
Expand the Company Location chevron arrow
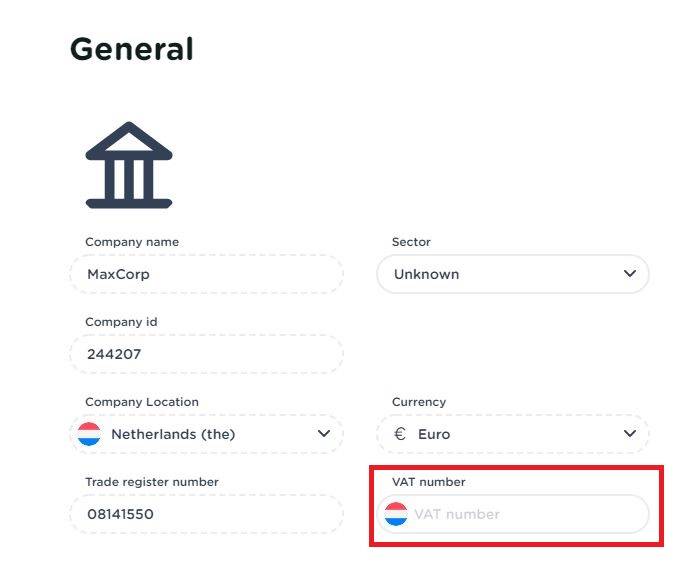[x=323, y=434]
